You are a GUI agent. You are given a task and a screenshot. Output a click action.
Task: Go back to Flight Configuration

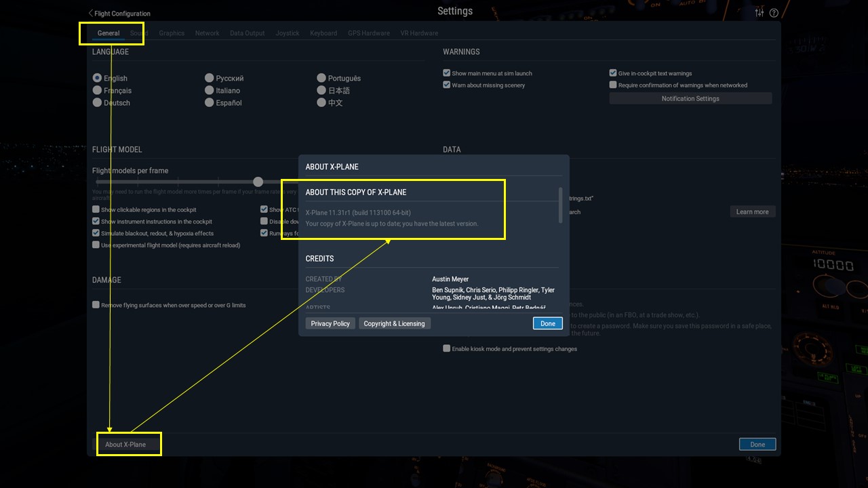click(x=119, y=14)
